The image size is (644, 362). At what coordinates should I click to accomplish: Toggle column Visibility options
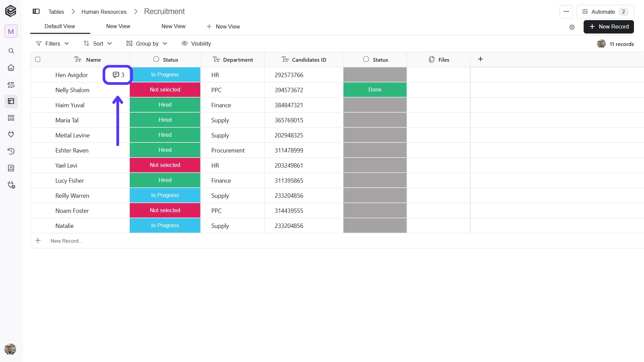[196, 44]
